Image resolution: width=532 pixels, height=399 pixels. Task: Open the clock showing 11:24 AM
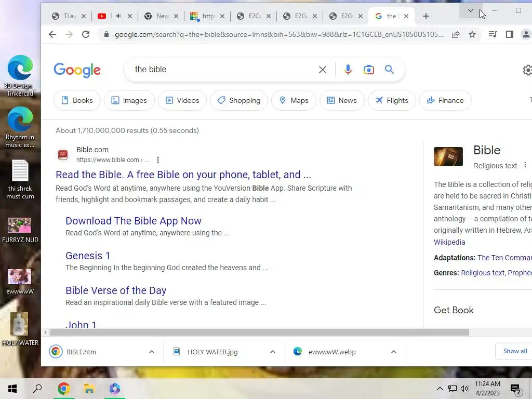point(487,389)
